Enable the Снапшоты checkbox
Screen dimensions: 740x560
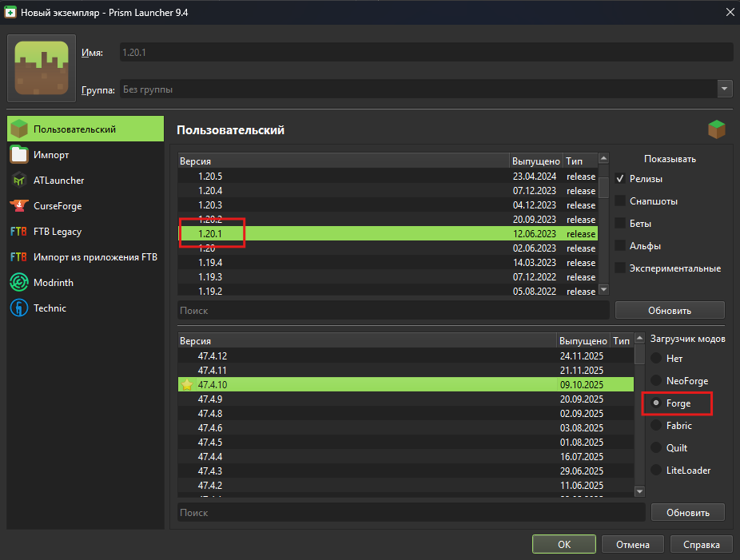pos(620,201)
